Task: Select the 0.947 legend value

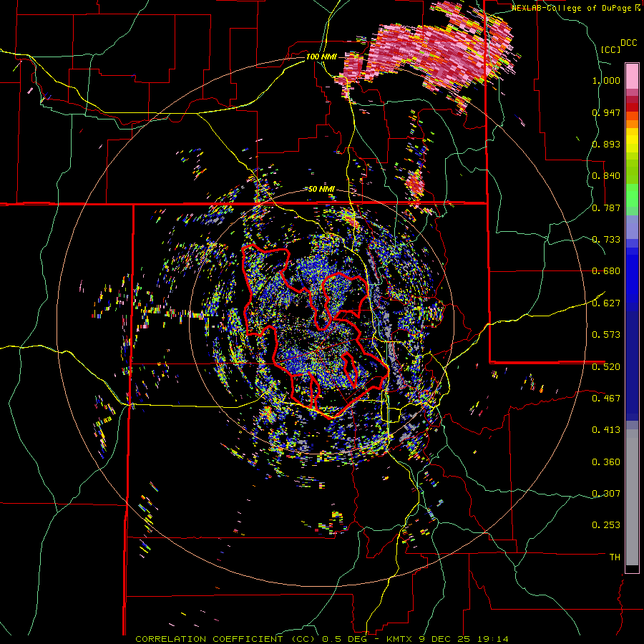Action: click(x=606, y=112)
